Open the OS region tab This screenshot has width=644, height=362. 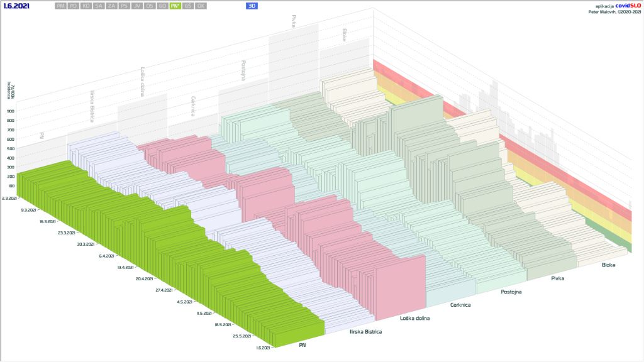150,6
